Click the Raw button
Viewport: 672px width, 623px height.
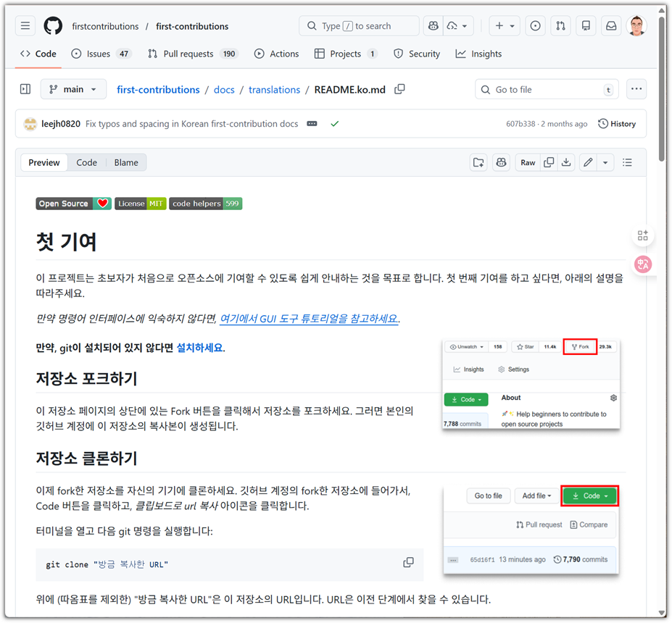coord(528,163)
